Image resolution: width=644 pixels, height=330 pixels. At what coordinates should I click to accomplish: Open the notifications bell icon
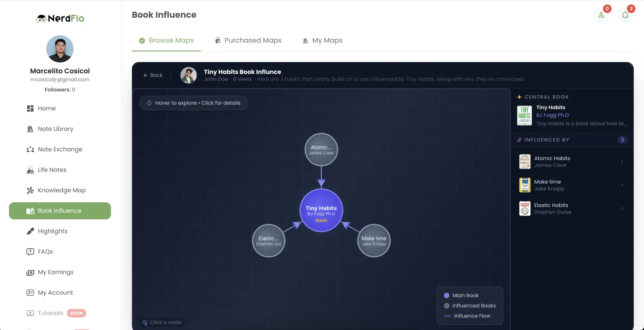coord(625,15)
